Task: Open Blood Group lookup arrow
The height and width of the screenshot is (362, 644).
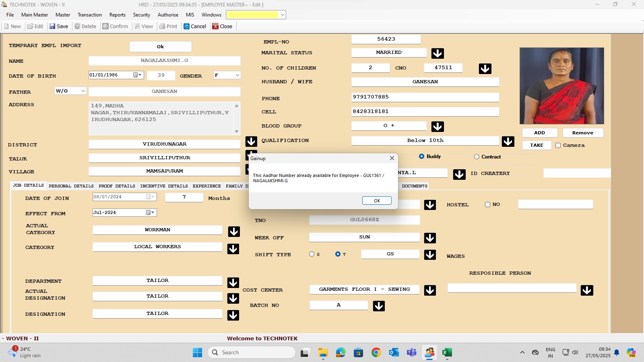Action: click(438, 127)
